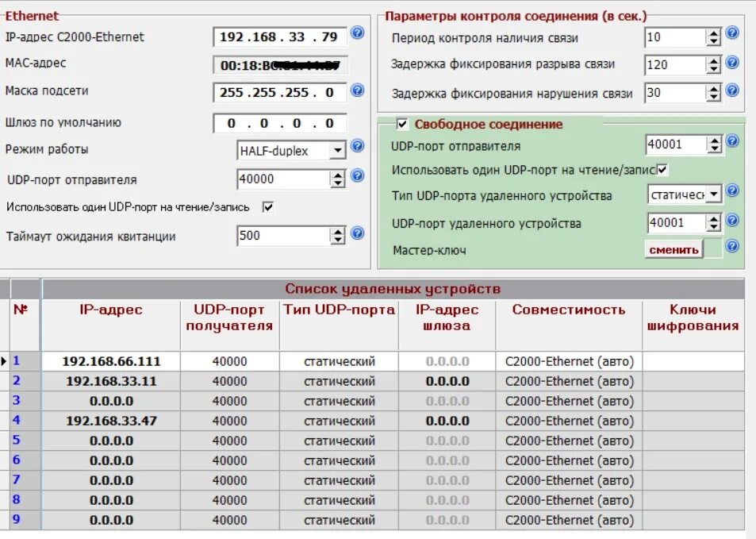Click the сменить button for Мастер-ключ
Viewport: 756px width, 539px height.
coord(673,249)
